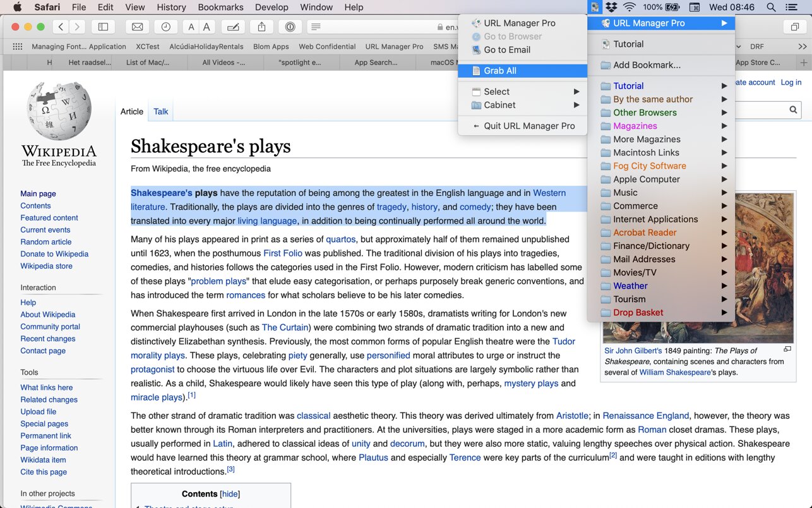Image resolution: width=812 pixels, height=508 pixels.
Task: Switch to the Talk tab
Action: (x=160, y=111)
